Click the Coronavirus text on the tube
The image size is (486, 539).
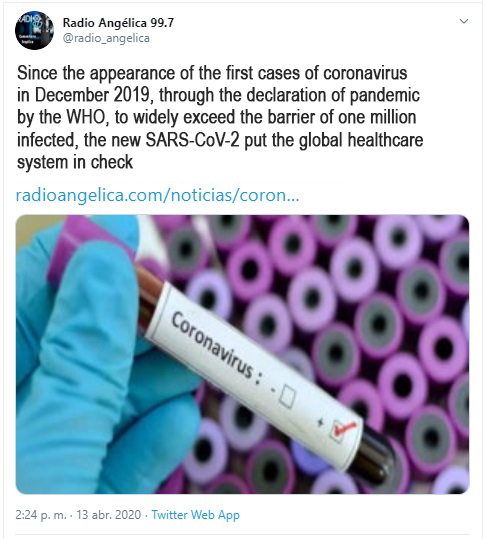tap(212, 345)
